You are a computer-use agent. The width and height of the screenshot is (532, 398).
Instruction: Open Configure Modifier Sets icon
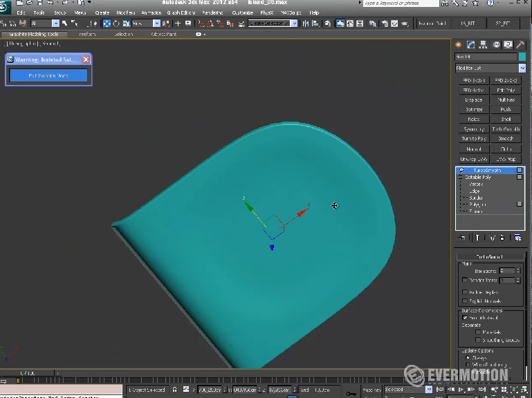[517, 238]
